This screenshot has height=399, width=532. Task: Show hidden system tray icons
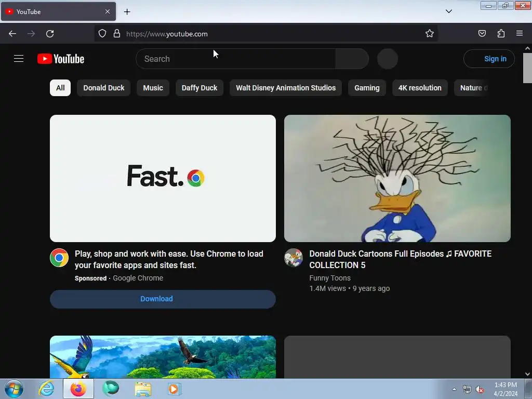[x=454, y=390]
